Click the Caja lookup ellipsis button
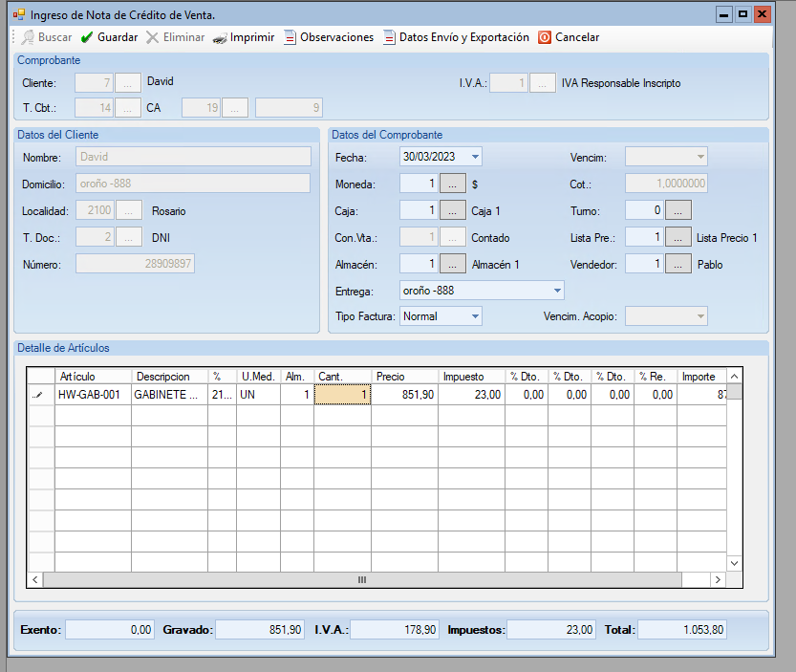The width and height of the screenshot is (796, 672). (x=452, y=210)
